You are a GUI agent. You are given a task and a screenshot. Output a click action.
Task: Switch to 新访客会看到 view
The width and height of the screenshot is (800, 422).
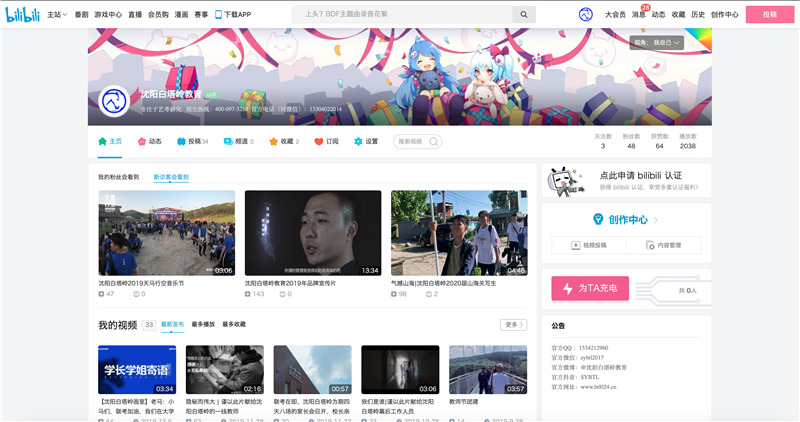coord(171,177)
